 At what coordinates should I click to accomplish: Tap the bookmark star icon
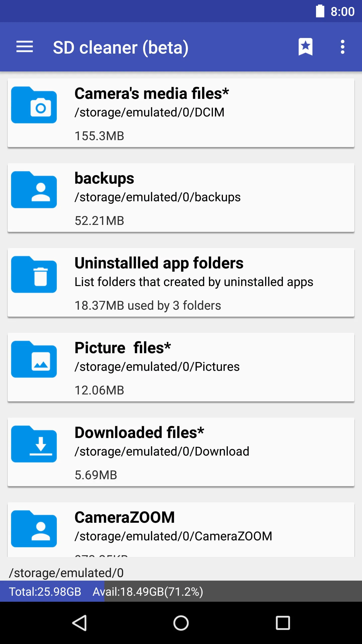pyautogui.click(x=305, y=47)
